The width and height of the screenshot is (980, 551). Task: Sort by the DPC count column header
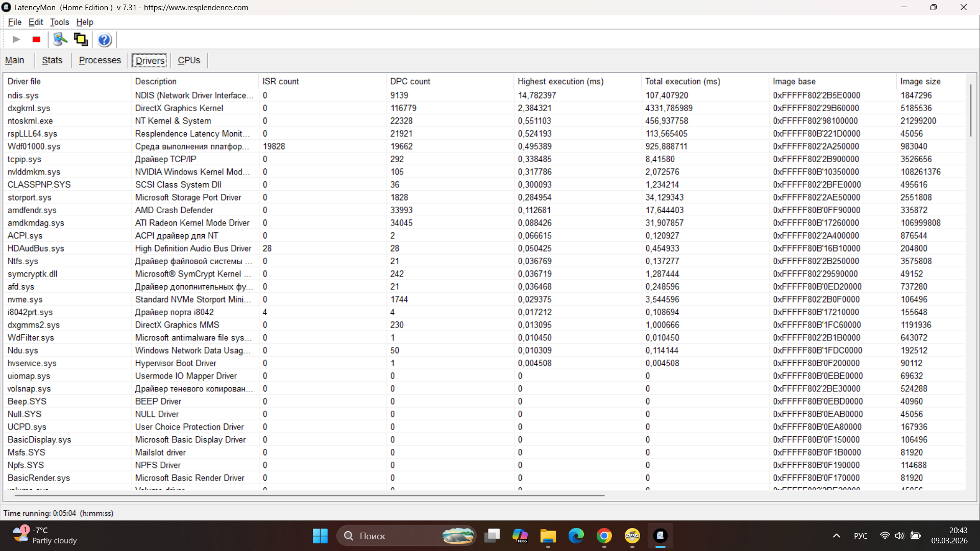click(x=450, y=81)
